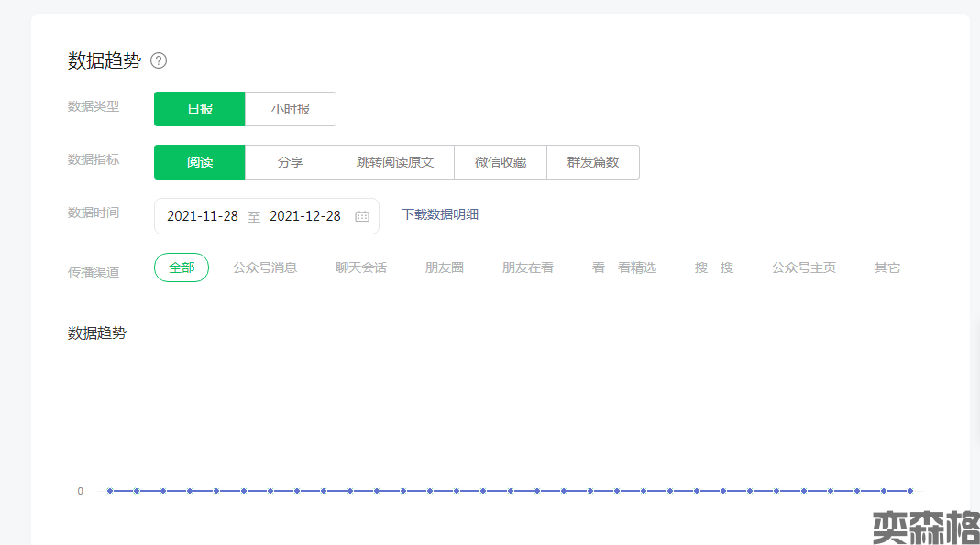Filter by 朋友圈 channel
Screen dimensions: 980x545
pos(445,267)
